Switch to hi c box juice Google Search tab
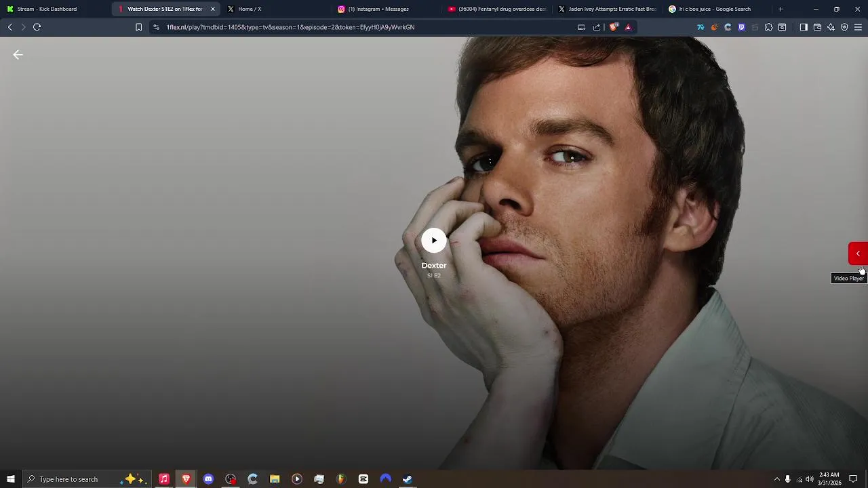Viewport: 868px width, 488px height. pyautogui.click(x=718, y=9)
